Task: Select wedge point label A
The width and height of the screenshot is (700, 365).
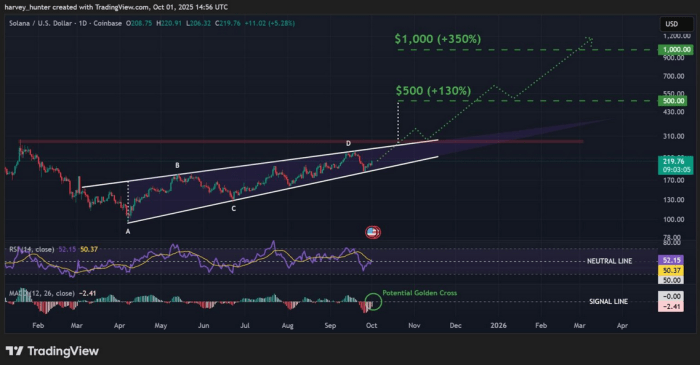Action: coord(128,232)
